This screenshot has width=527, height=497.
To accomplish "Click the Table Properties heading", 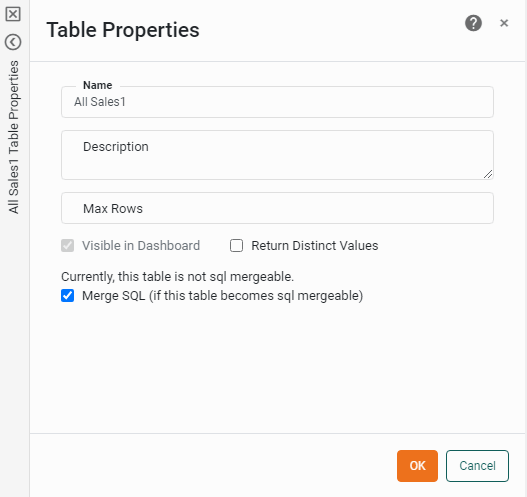I will [123, 30].
